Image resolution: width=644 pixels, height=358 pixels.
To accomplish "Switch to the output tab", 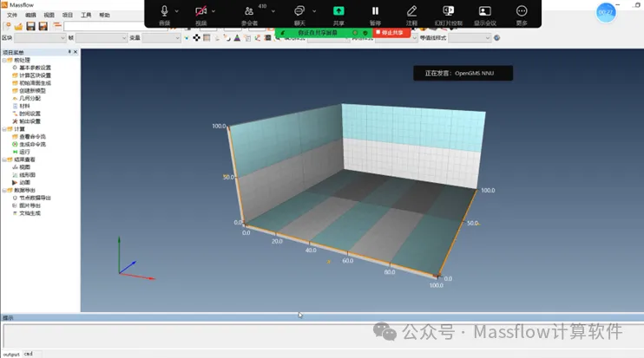I will point(11,355).
